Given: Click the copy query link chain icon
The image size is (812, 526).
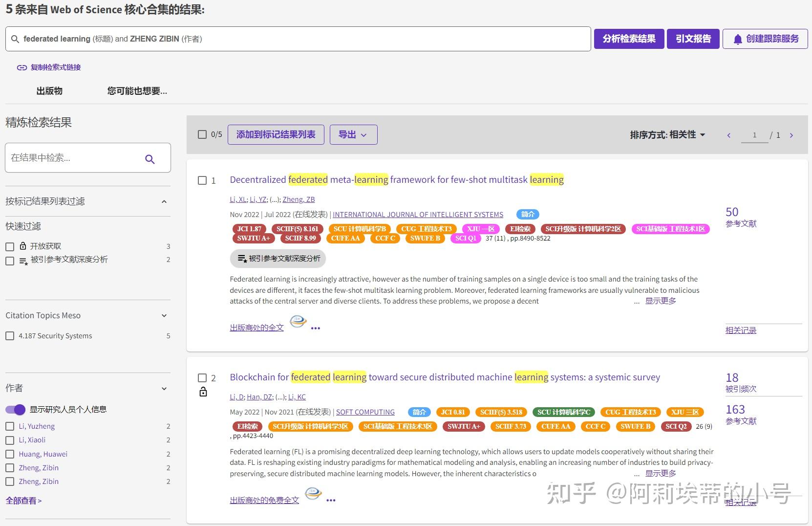Looking at the screenshot, I should pyautogui.click(x=21, y=67).
